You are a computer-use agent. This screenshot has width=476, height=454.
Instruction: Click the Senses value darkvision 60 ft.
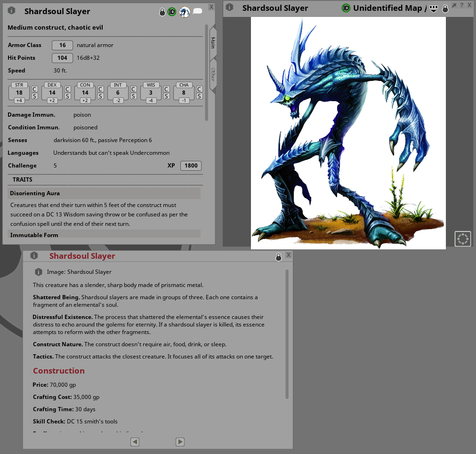pos(74,140)
